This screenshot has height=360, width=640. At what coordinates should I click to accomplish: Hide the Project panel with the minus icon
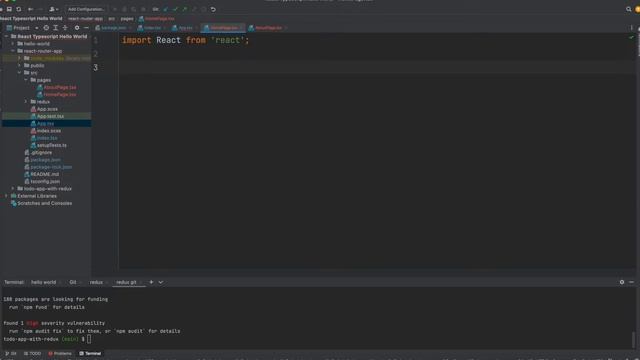[x=86, y=28]
